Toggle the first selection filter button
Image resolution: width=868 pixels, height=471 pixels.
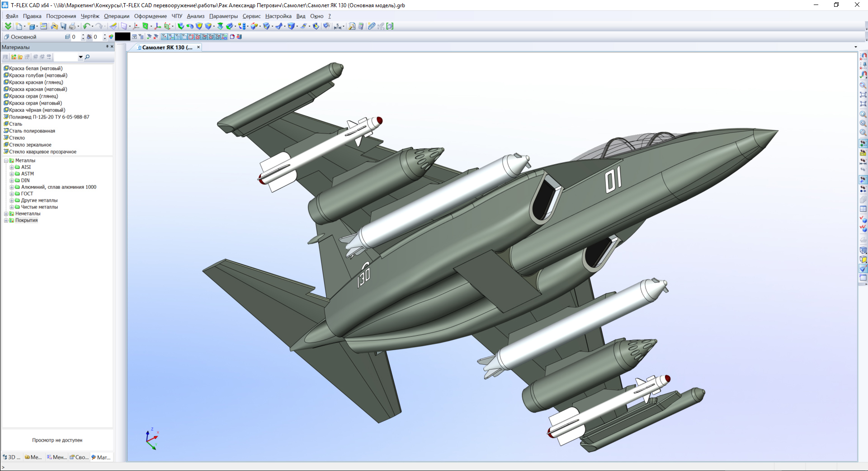point(164,37)
